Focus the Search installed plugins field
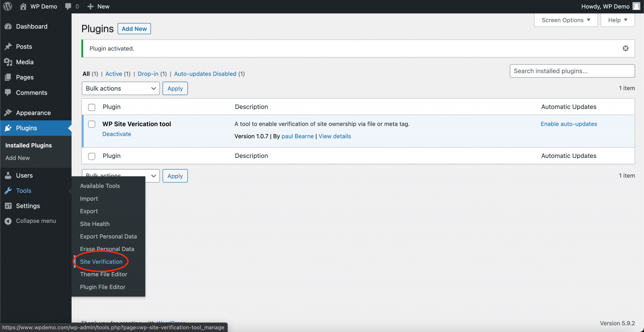The height and width of the screenshot is (332, 644). click(x=572, y=71)
